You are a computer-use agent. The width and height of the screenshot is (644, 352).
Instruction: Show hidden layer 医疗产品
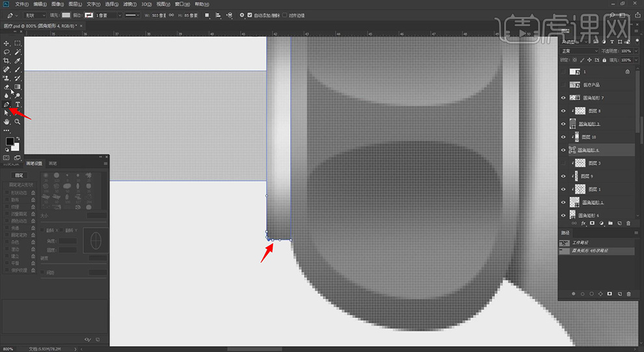coord(563,85)
